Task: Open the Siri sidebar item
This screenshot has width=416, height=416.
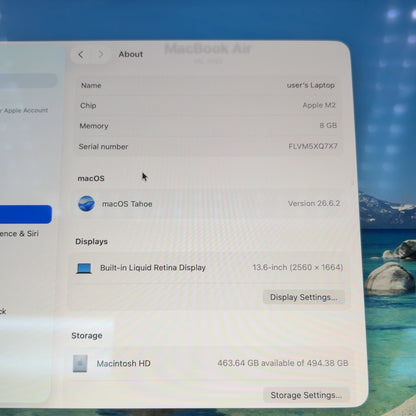Action: [x=19, y=234]
